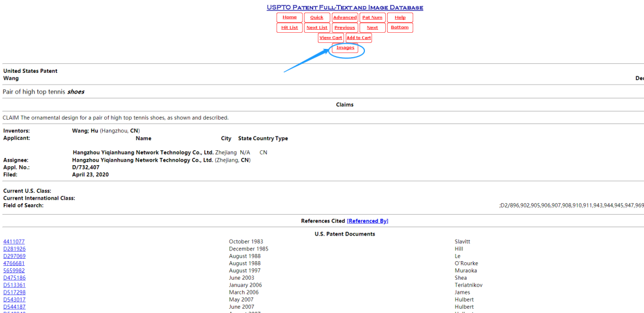Open the Quick search button
Screen dimensions: 644x313
click(317, 17)
